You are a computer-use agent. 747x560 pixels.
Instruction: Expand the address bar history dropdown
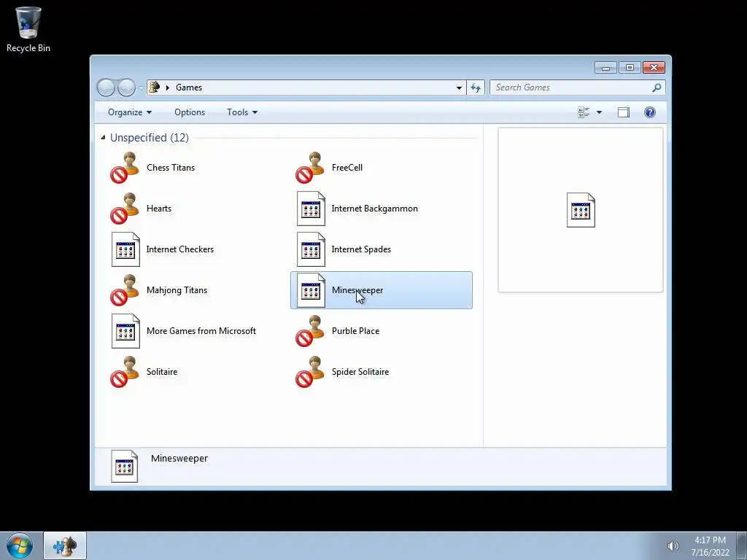[x=459, y=87]
